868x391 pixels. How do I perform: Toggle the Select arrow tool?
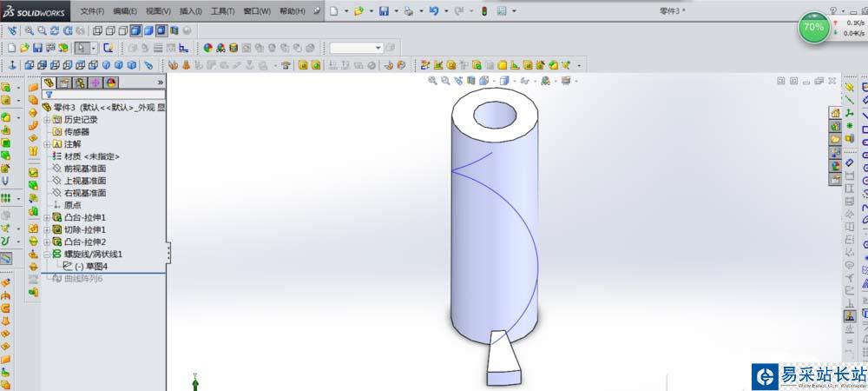pos(81,48)
